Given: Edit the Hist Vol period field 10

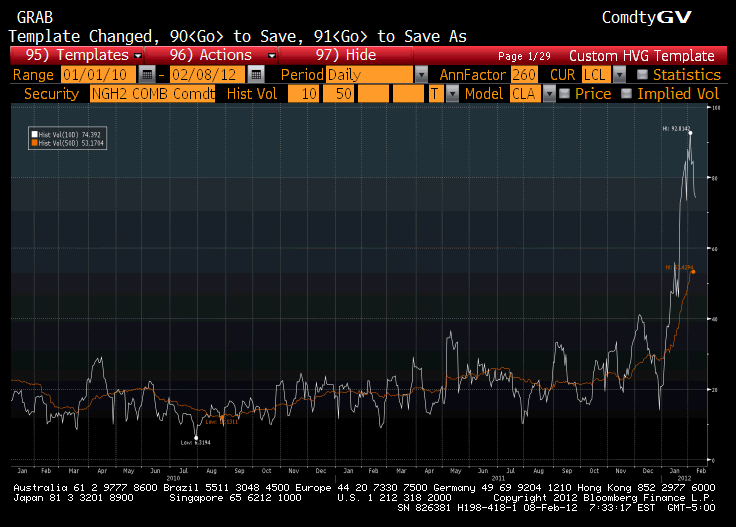Looking at the screenshot, I should coord(303,94).
